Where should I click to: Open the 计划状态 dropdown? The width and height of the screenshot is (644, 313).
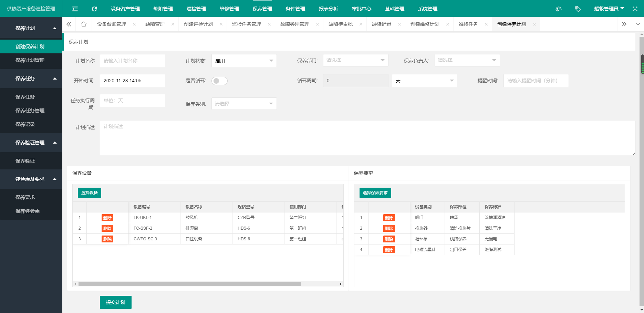(x=244, y=61)
